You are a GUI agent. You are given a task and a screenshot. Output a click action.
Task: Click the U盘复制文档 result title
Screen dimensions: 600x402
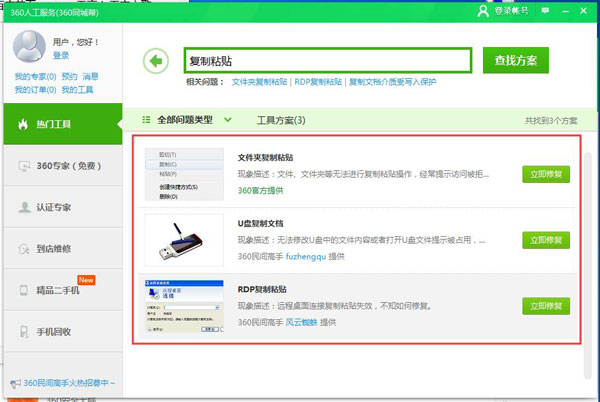[x=261, y=223]
